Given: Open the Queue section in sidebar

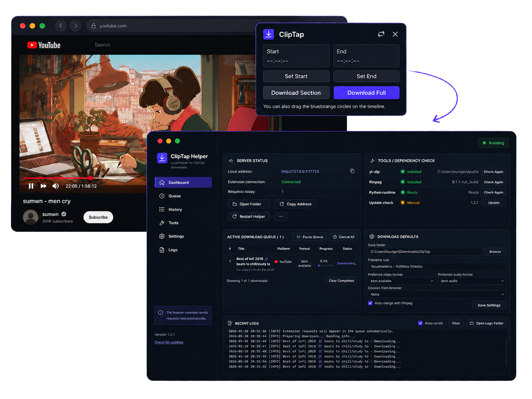Looking at the screenshot, I should click(183, 196).
